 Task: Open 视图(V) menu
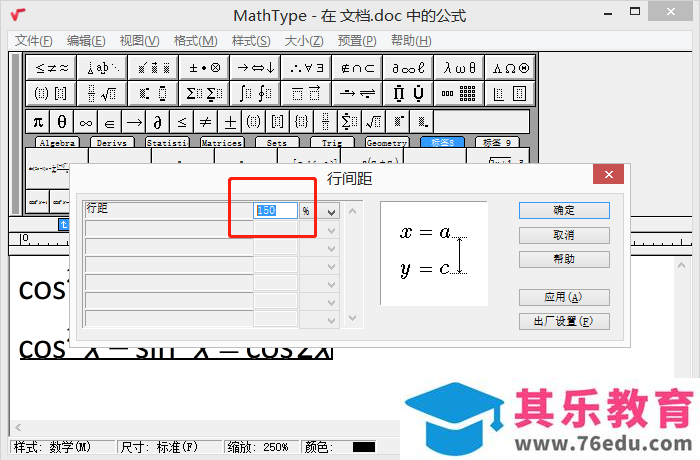(x=140, y=41)
